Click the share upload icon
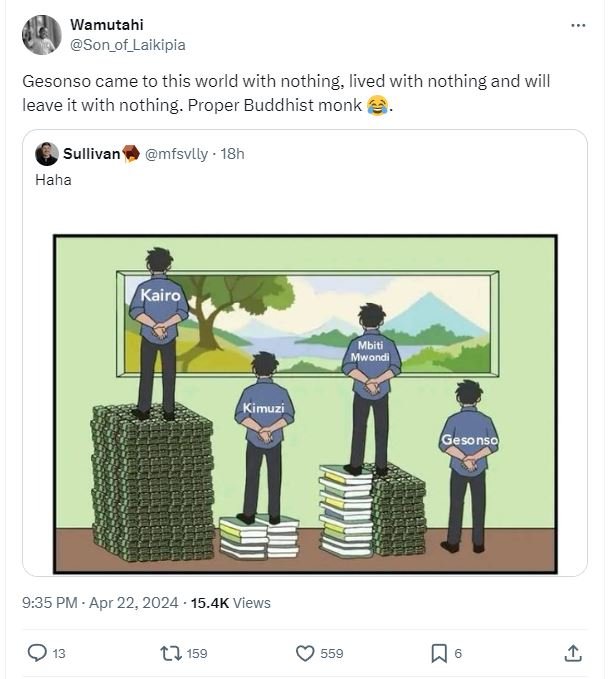 [573, 653]
